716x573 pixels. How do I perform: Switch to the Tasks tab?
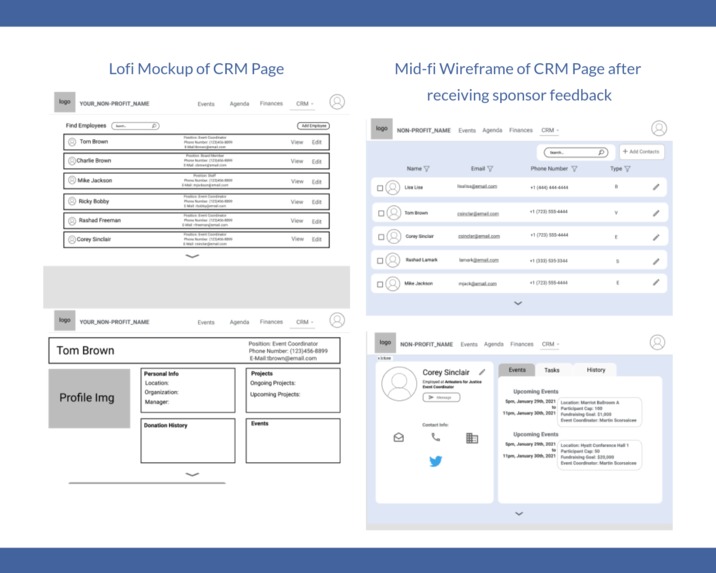pyautogui.click(x=552, y=370)
